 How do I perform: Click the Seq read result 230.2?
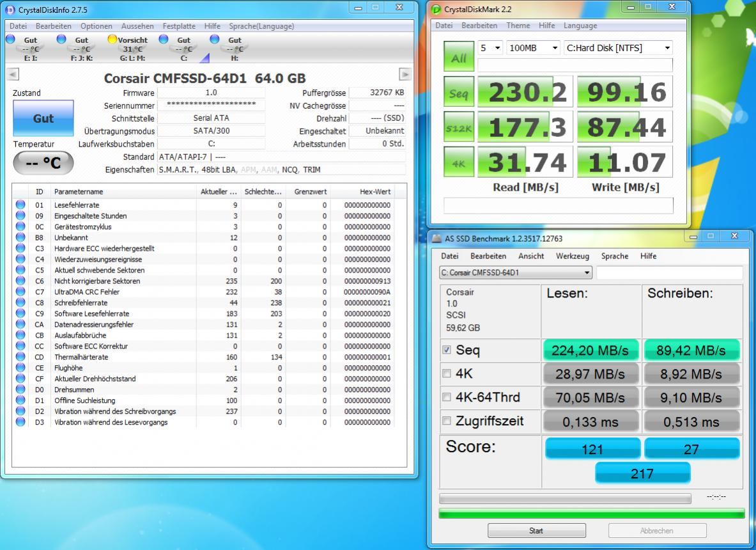pos(525,91)
